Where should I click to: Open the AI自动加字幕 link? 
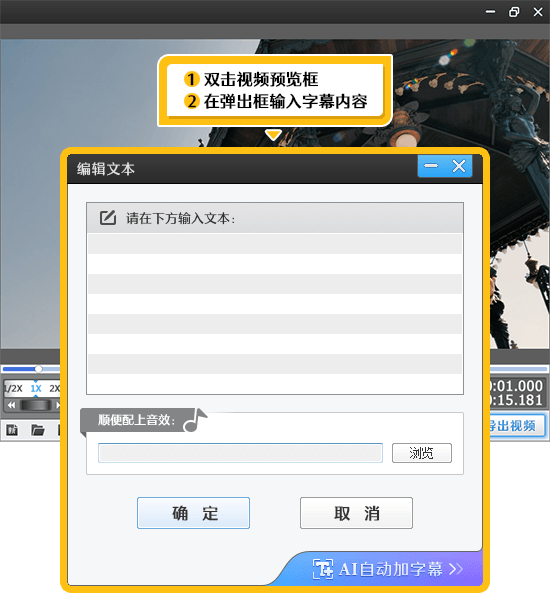tap(388, 569)
